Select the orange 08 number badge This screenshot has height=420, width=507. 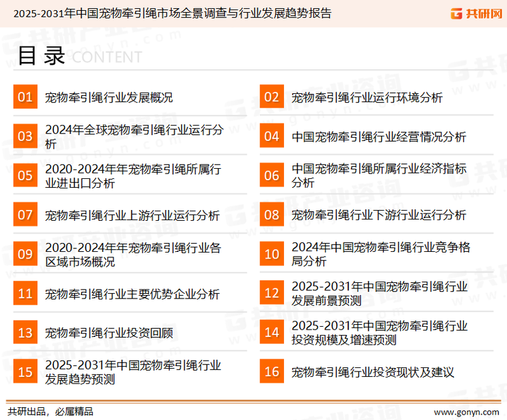(x=272, y=215)
